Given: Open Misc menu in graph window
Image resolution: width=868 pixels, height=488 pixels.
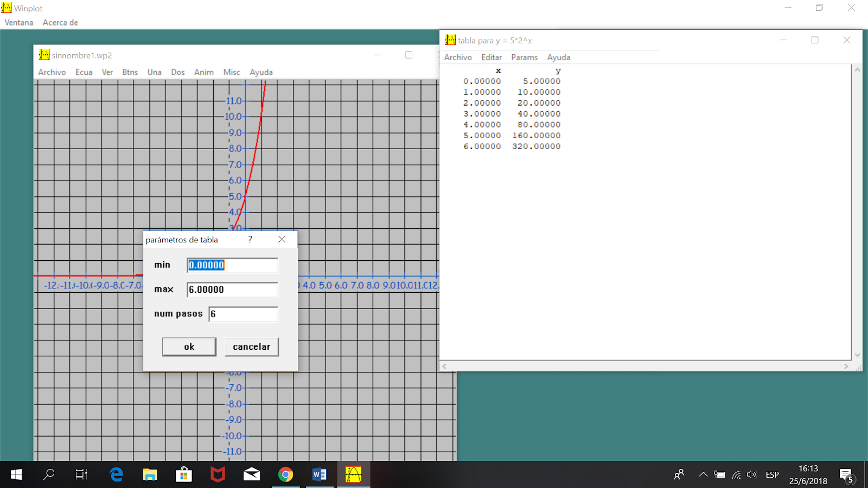Looking at the screenshot, I should [x=232, y=72].
